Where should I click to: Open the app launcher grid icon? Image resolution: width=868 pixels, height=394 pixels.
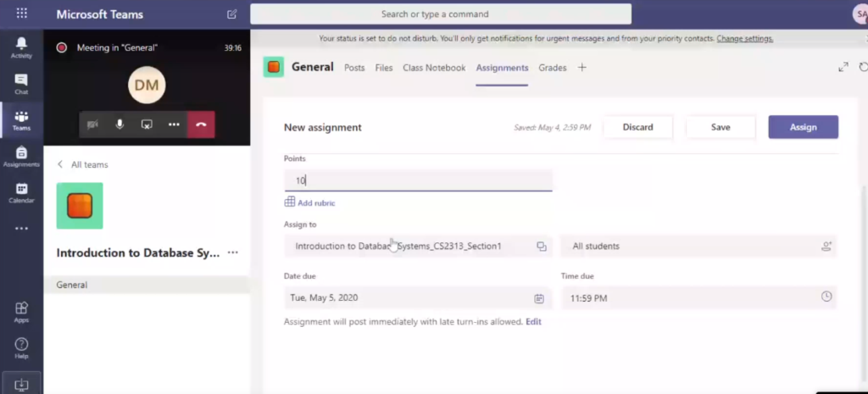[x=21, y=14]
